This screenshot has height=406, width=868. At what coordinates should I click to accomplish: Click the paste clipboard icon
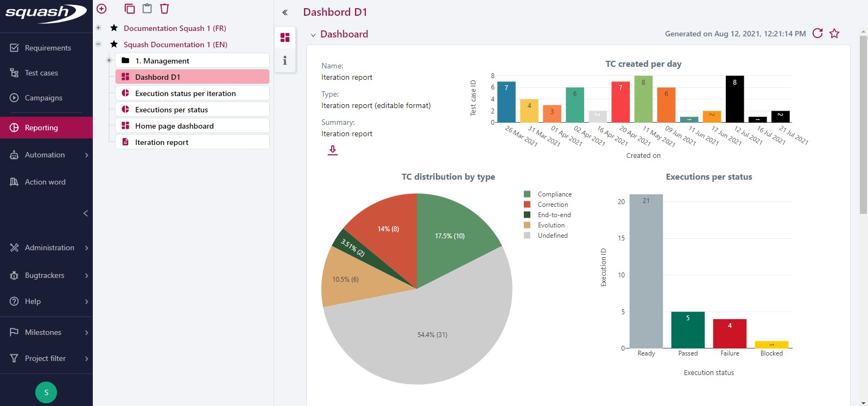click(x=147, y=9)
